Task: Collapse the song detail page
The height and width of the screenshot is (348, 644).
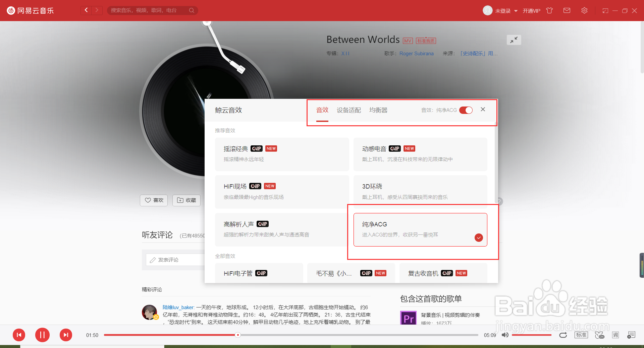Action: [x=514, y=40]
